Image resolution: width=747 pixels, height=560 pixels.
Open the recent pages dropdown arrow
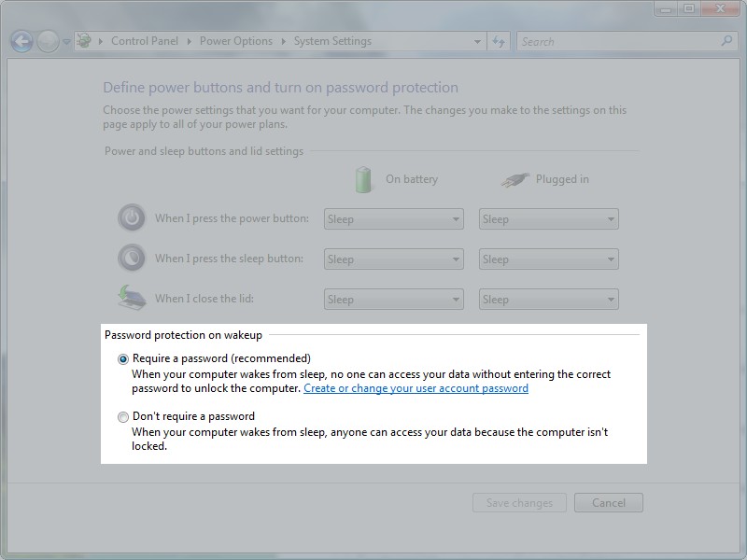coord(66,42)
